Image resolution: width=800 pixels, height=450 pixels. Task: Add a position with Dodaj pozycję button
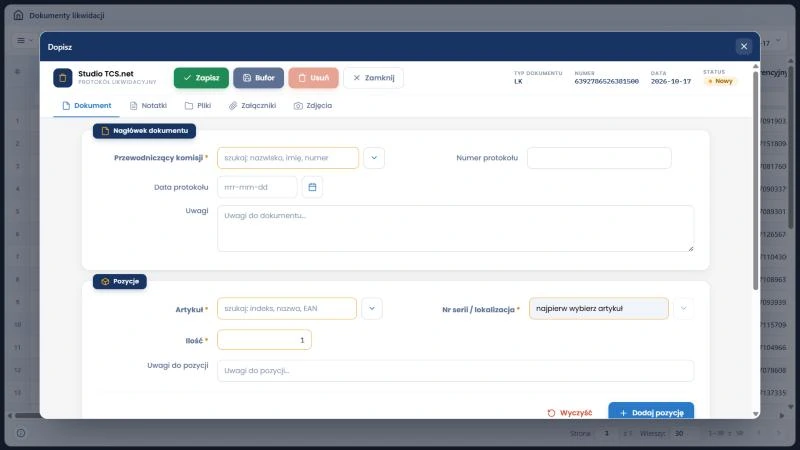(x=651, y=412)
